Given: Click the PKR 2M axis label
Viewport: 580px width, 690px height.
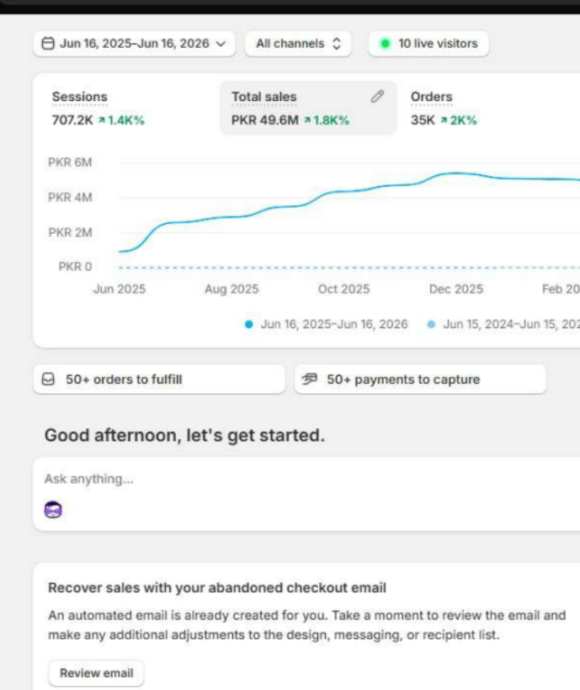Looking at the screenshot, I should 70,232.
